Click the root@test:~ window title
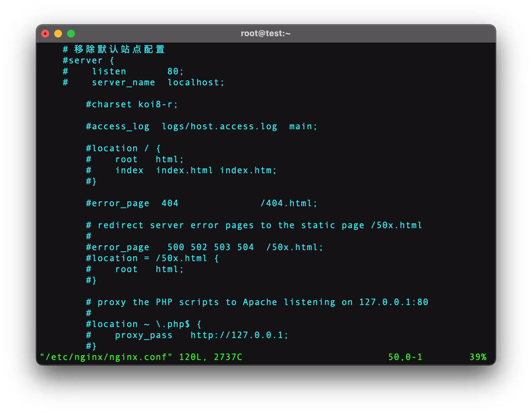Image resolution: width=532 pixels, height=413 pixels. pos(265,34)
